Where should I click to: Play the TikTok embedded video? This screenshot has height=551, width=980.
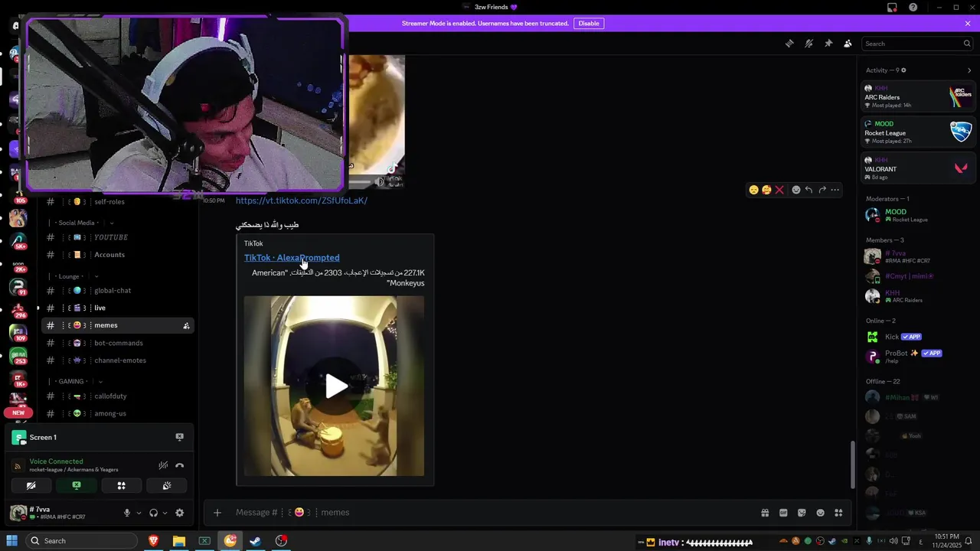336,386
